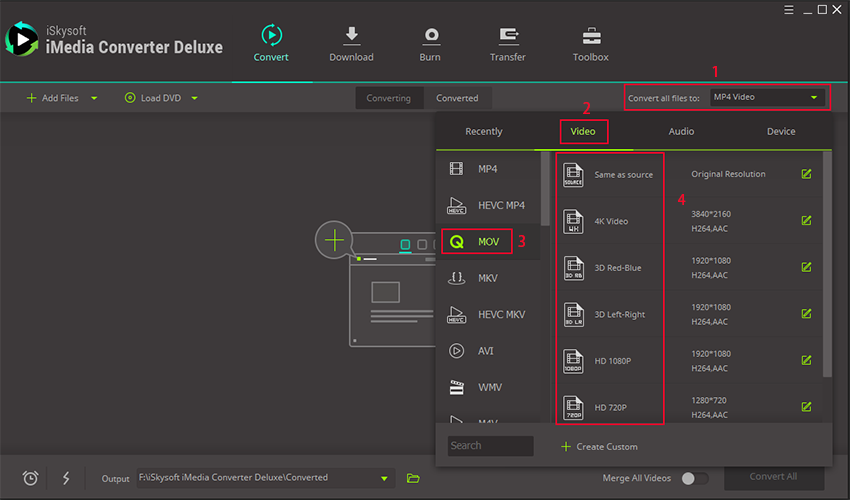
Task: Expand the Load DVD dropdown arrow
Action: pos(195,98)
